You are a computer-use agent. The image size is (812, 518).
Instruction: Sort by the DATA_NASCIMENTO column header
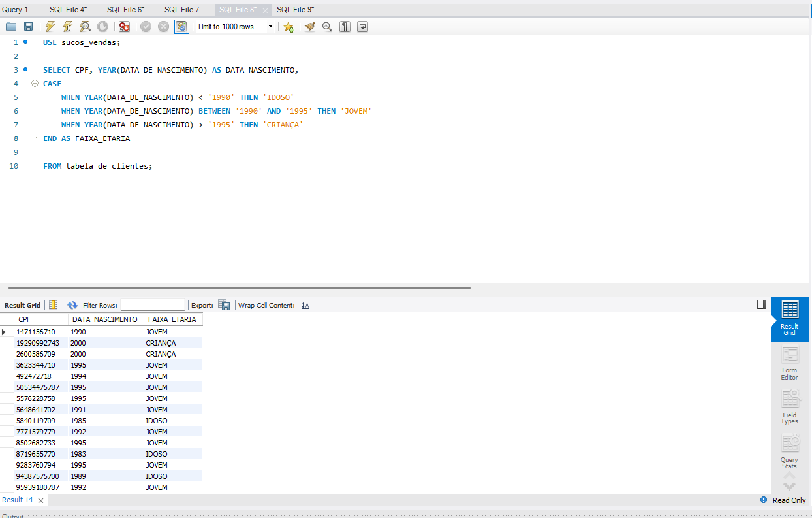click(105, 319)
